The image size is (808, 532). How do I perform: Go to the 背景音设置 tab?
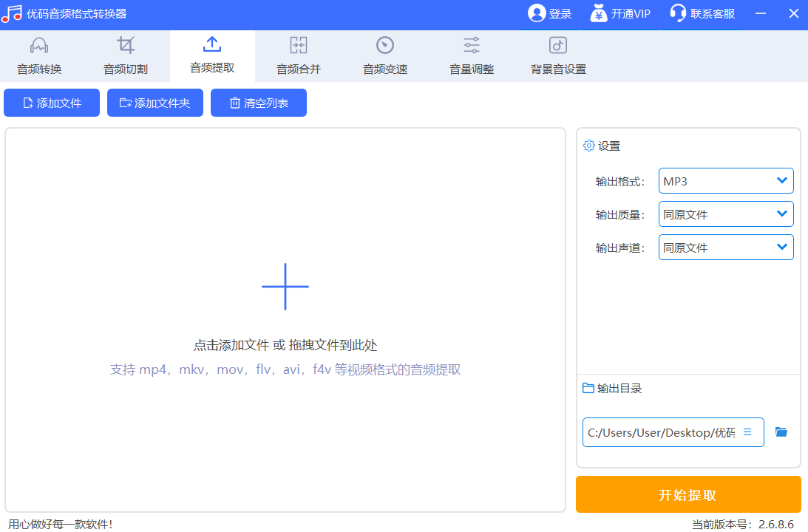[557, 55]
